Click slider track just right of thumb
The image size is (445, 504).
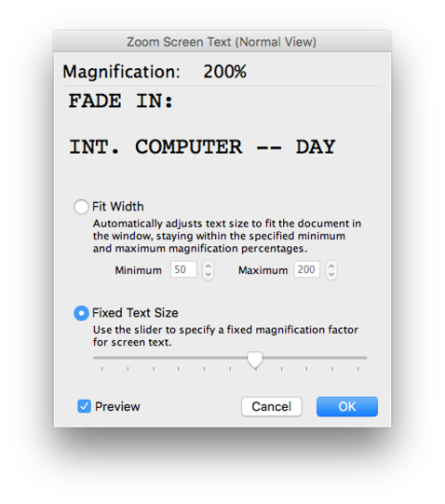[273, 358]
